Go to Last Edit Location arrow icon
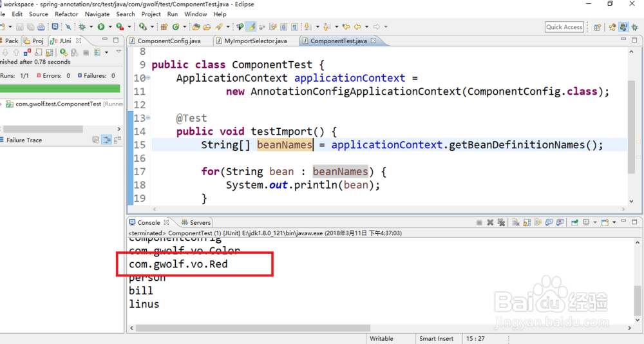 click(346, 27)
